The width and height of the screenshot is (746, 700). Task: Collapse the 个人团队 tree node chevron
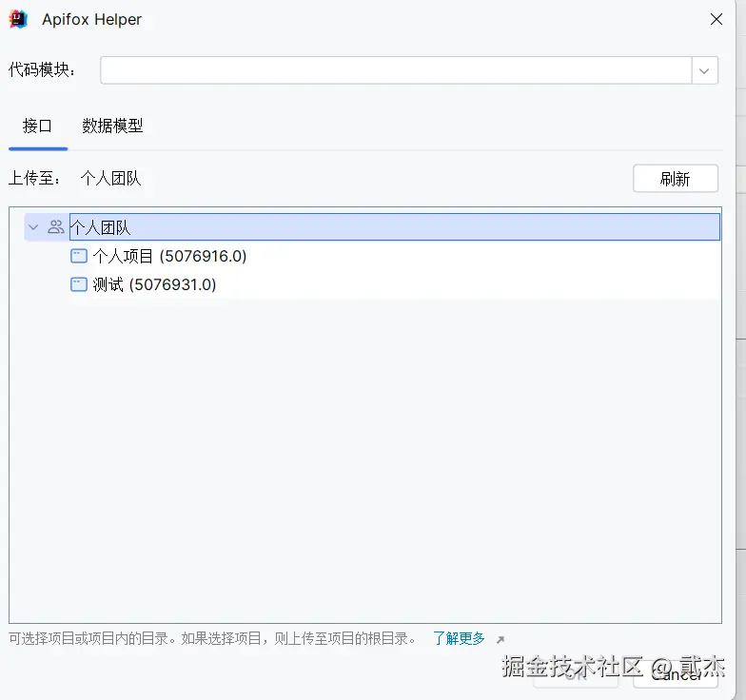tap(33, 227)
